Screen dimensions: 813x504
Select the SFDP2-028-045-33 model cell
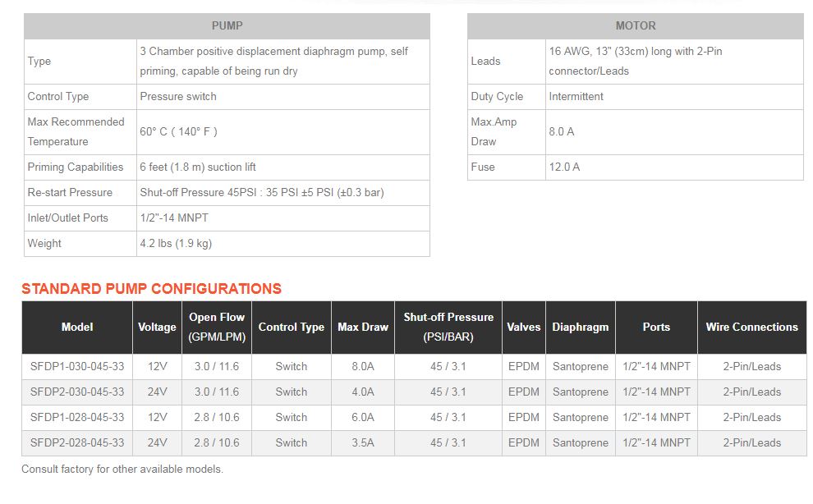click(77, 442)
